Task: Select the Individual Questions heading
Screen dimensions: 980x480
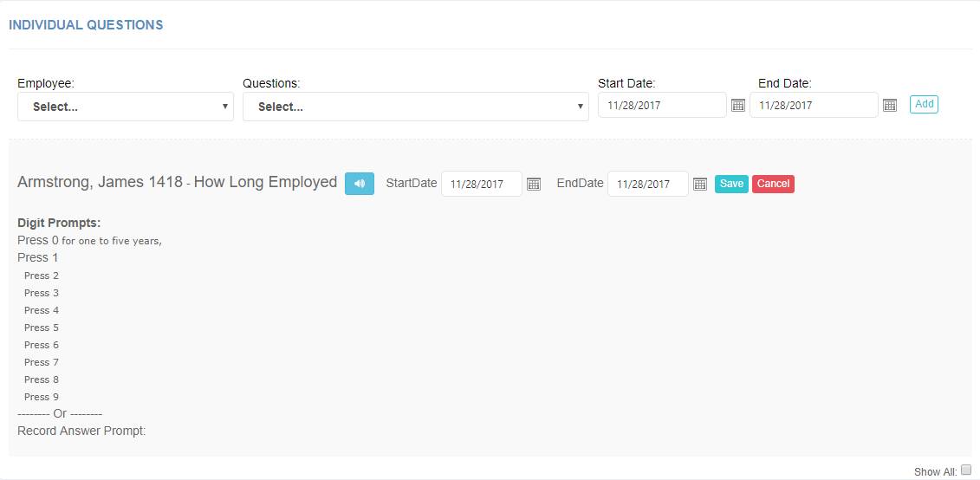Action: 86,25
